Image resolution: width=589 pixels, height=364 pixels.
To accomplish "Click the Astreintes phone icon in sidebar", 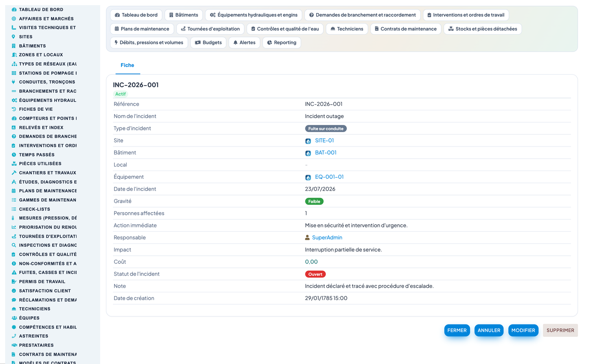I will point(14,336).
